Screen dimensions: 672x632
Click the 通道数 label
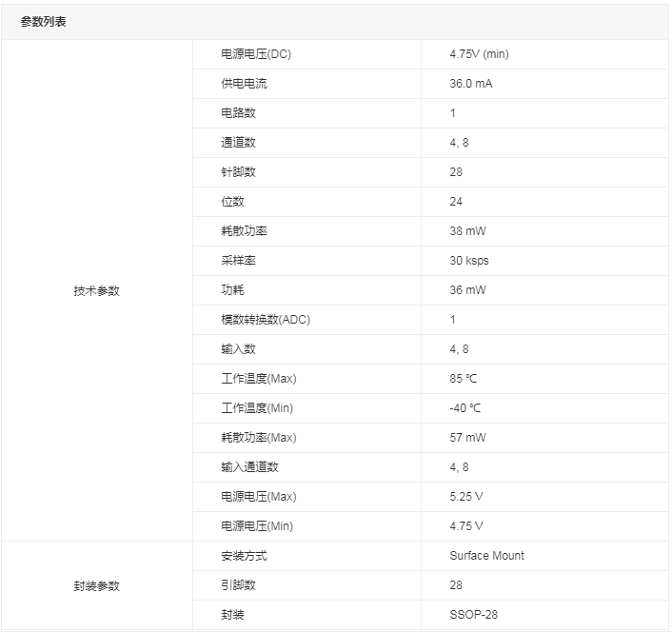238,143
